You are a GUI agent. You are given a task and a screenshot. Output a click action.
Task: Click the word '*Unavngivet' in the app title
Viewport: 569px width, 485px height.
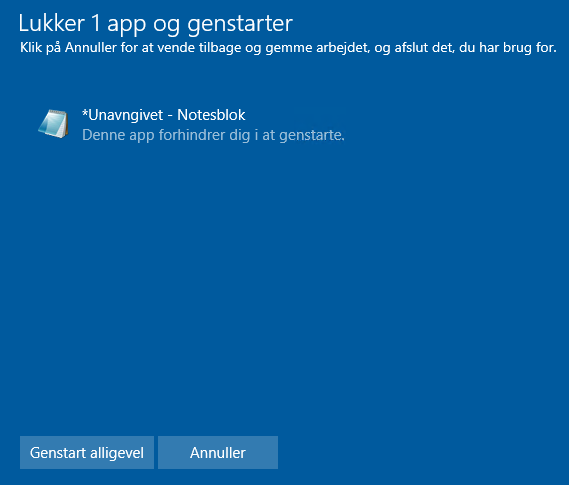pyautogui.click(x=123, y=115)
